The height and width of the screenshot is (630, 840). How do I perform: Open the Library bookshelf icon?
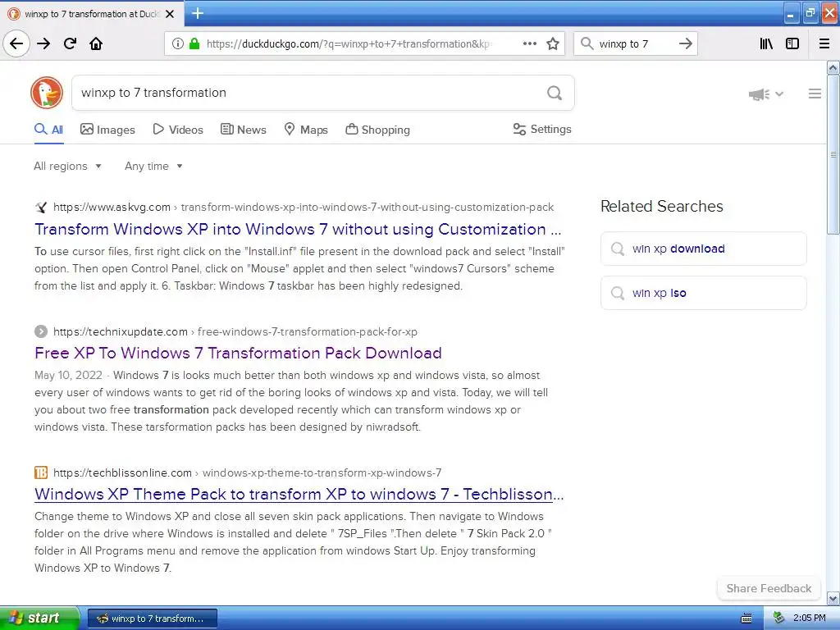pos(766,43)
